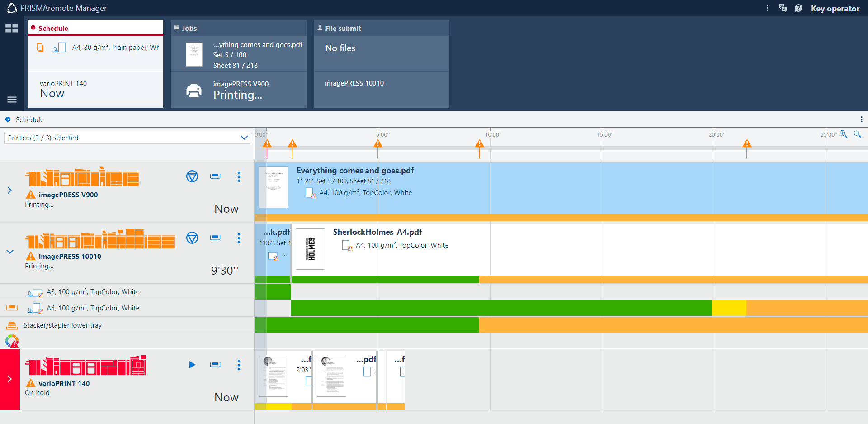Click the color calibration wheel icon

pos(12,341)
